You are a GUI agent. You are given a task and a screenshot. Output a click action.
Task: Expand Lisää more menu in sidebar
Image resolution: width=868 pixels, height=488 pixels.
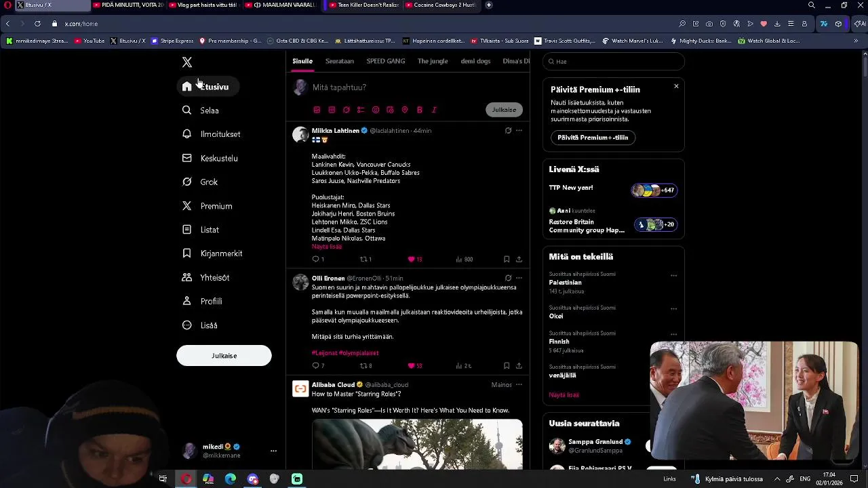(x=200, y=325)
